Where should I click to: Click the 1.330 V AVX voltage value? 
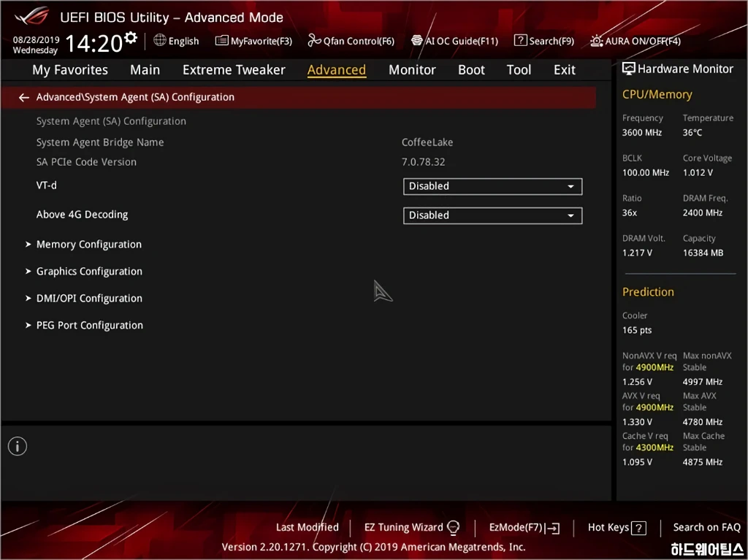637,422
